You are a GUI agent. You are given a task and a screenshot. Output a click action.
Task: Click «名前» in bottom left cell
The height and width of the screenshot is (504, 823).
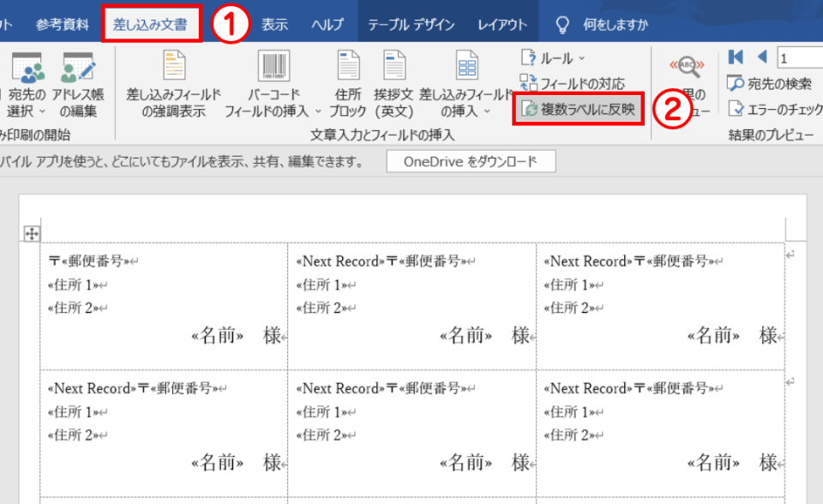tap(218, 463)
